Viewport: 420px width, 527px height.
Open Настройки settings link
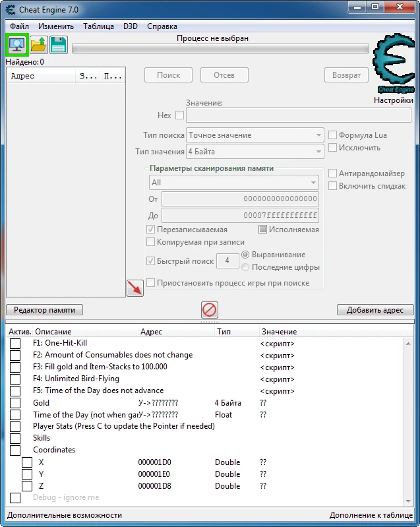(394, 100)
